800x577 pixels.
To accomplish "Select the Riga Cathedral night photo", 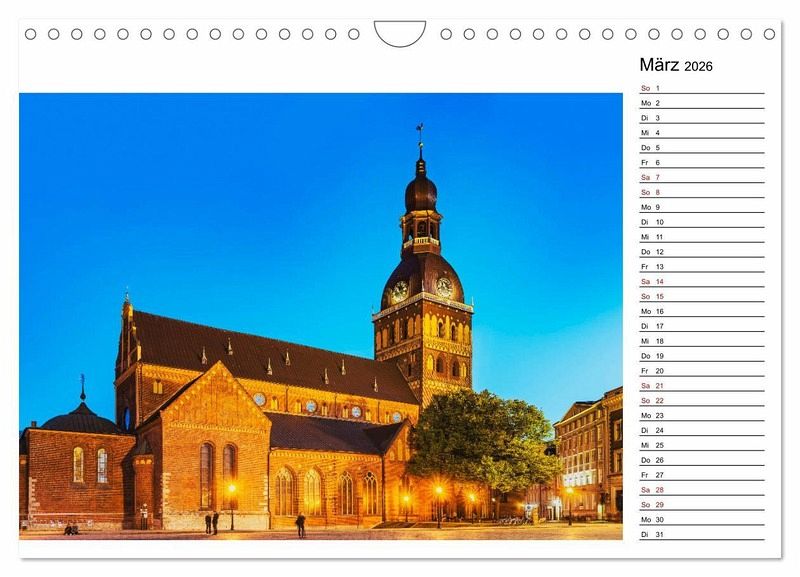I will point(321,316).
